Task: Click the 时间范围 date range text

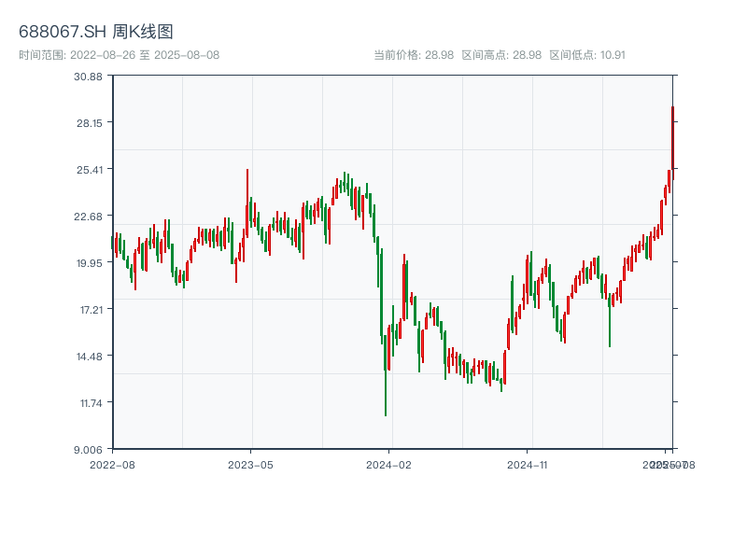Action: (119, 55)
